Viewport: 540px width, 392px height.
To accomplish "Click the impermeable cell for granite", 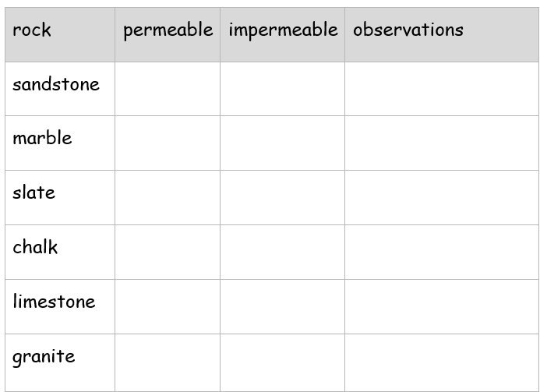I will tap(282, 362).
